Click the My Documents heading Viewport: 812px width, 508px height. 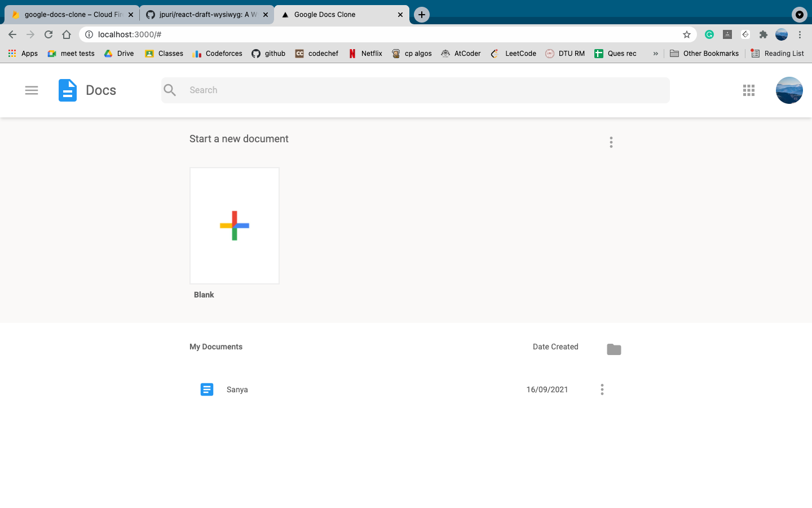[216, 347]
